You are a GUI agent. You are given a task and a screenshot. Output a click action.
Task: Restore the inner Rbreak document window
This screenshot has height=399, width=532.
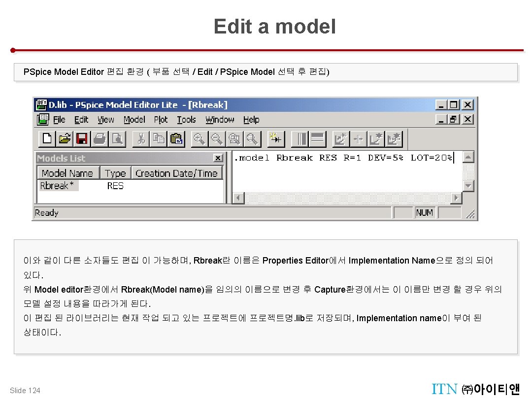point(453,119)
